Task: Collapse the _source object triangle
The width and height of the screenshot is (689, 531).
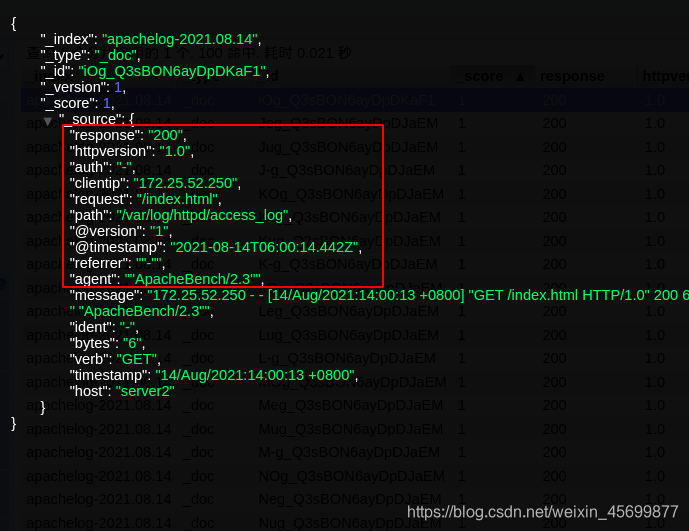Action: 48,120
